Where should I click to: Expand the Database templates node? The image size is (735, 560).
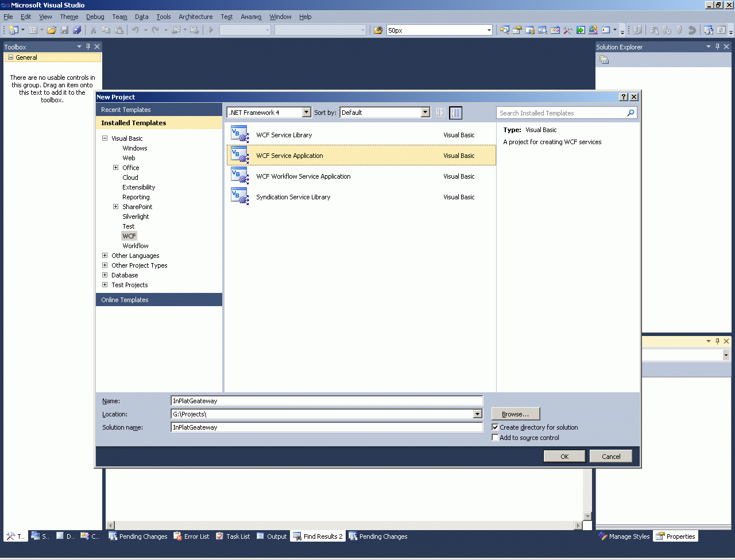coord(105,275)
